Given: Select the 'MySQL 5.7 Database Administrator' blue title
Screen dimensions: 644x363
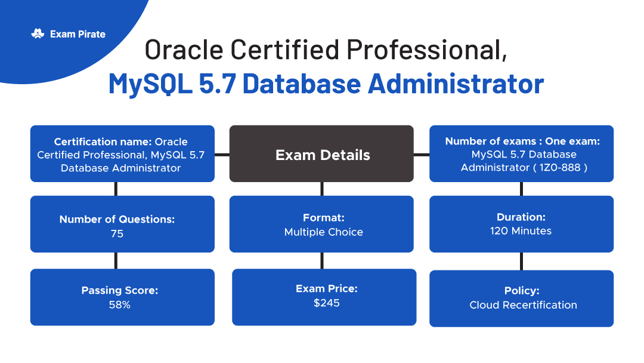Looking at the screenshot, I should [x=326, y=84].
